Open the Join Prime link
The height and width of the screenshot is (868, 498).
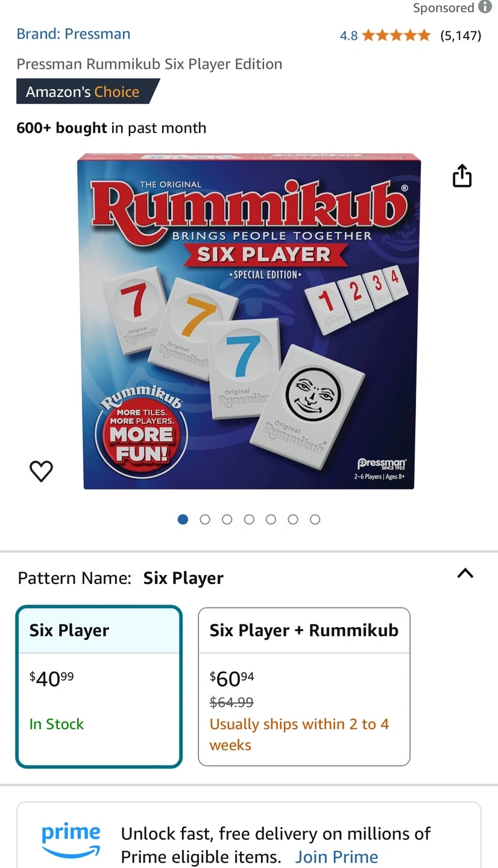tap(336, 857)
